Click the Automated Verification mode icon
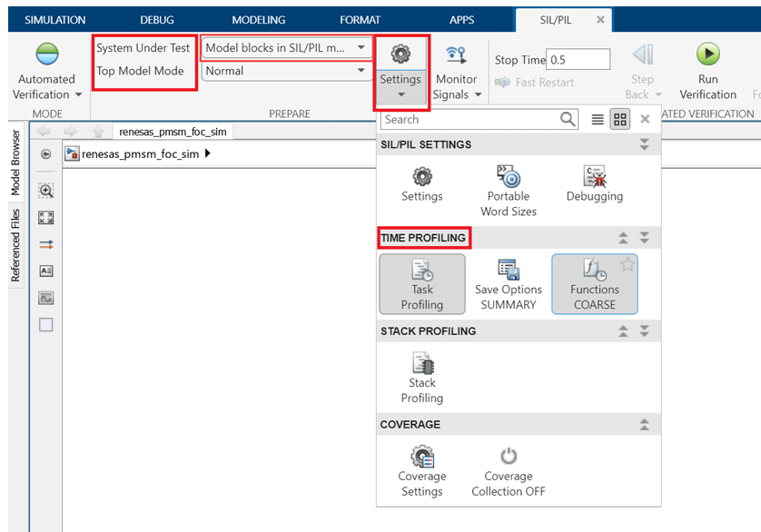The image size is (761, 532). coord(46,54)
